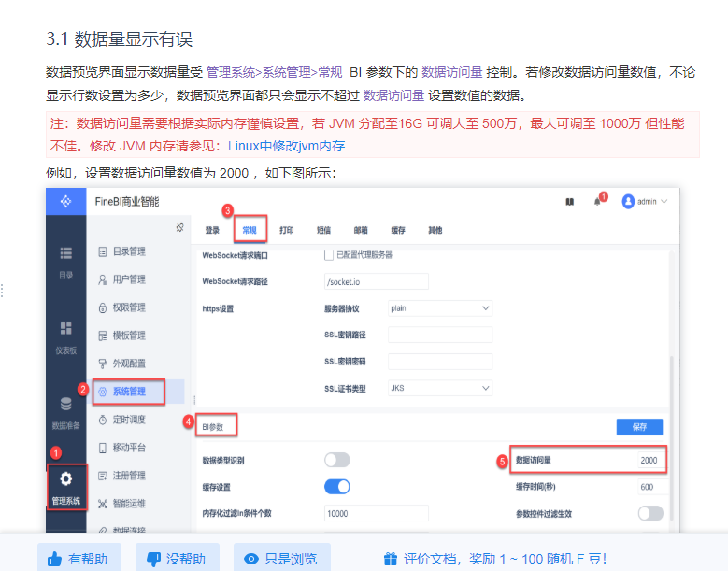Switch to the 其他 tab
Image resolution: width=728 pixels, height=571 pixels.
[435, 230]
